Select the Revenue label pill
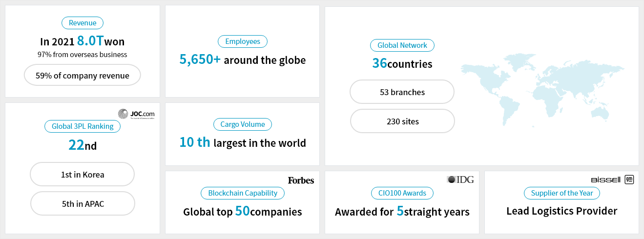The image size is (644, 239). point(83,23)
